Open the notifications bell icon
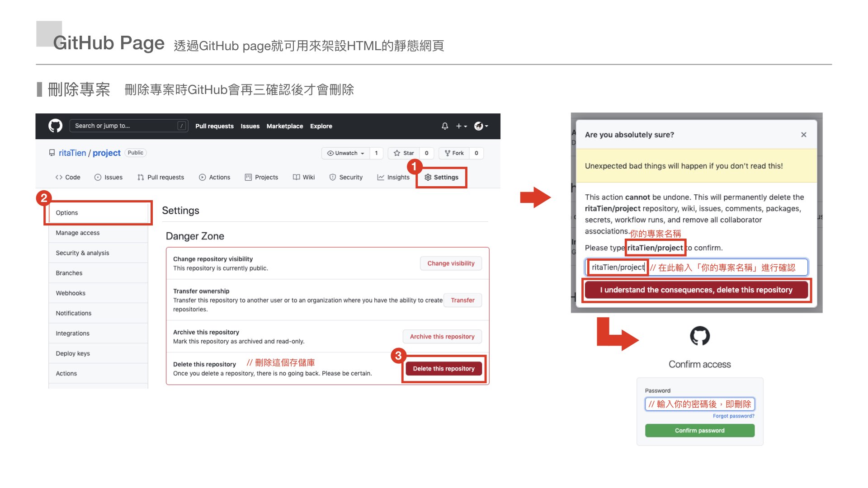 click(444, 126)
